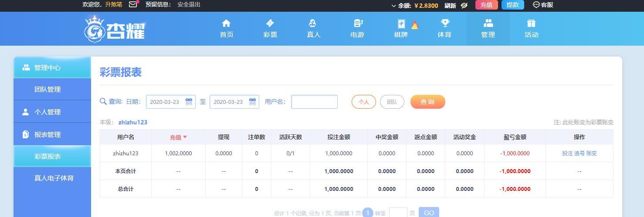The height and width of the screenshot is (217, 644).
Task: Select the 团队 filter option
Action: coord(392,102)
